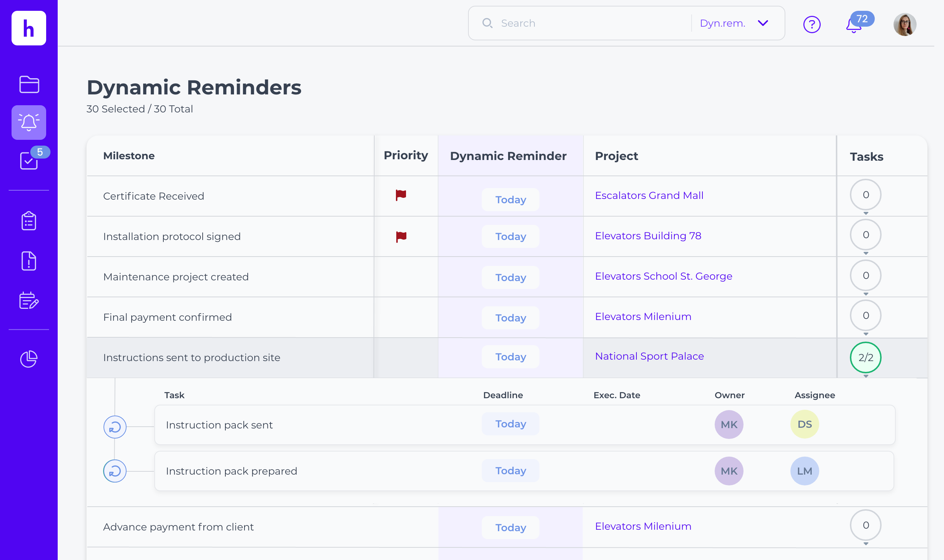The width and height of the screenshot is (944, 560).
Task: Open the Elevators School St. George link
Action: click(x=663, y=276)
